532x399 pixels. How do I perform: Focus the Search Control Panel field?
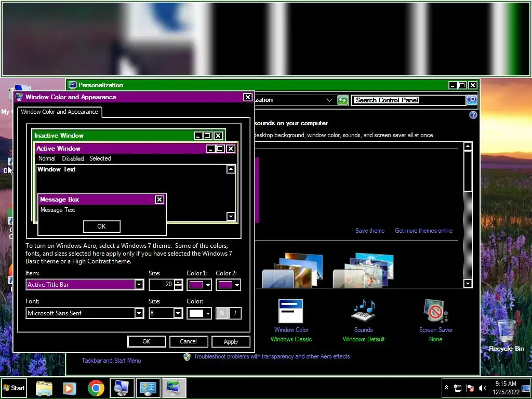[x=408, y=100]
